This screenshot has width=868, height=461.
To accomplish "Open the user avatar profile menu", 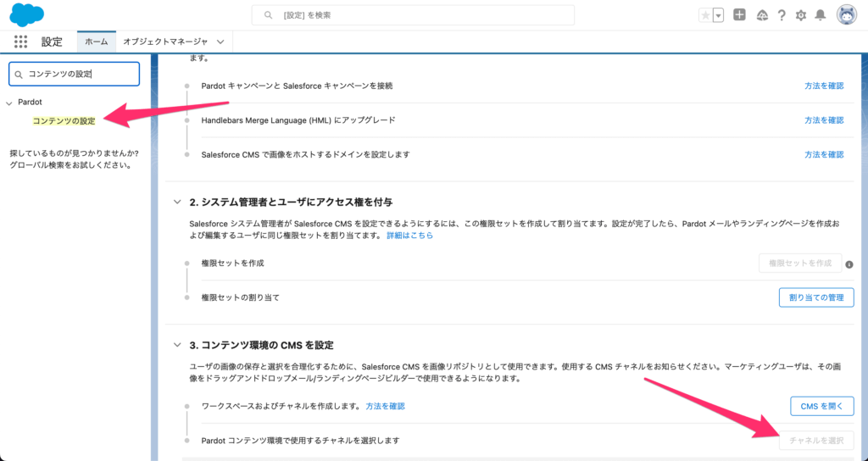I will click(x=847, y=15).
